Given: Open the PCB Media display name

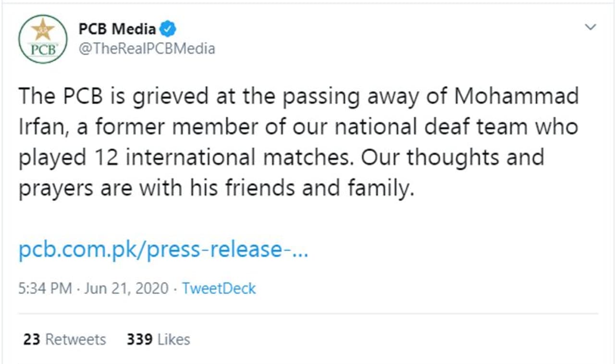Looking at the screenshot, I should pos(117,30).
